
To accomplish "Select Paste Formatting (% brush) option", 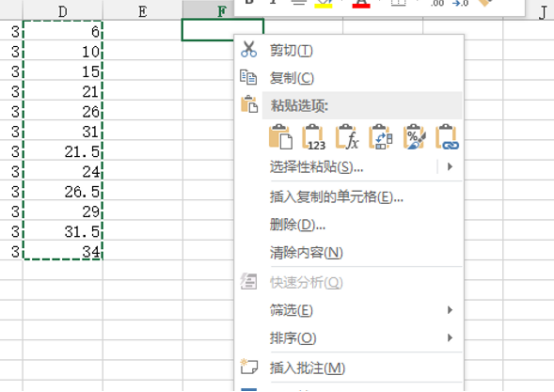I will [414, 137].
